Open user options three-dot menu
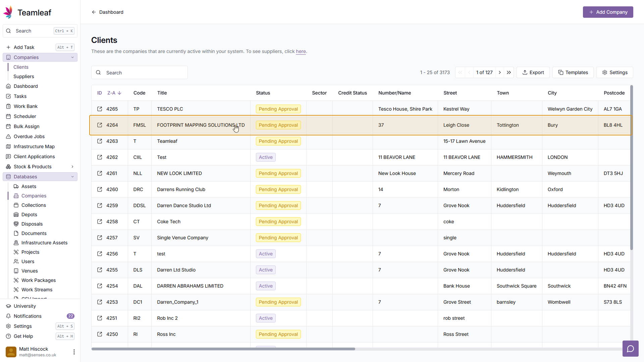Viewport: 644px width, 362px height. point(74,352)
